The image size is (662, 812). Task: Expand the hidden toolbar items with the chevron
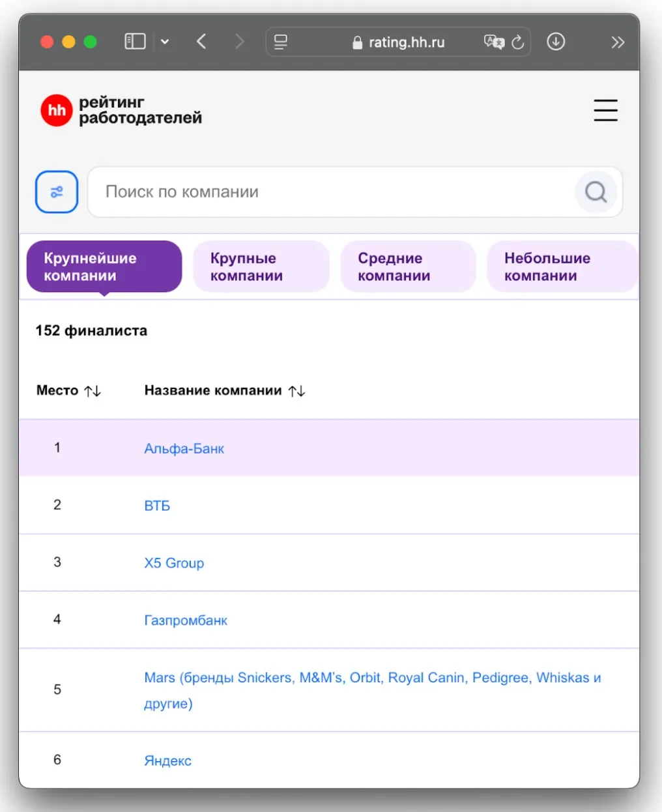[x=617, y=42]
